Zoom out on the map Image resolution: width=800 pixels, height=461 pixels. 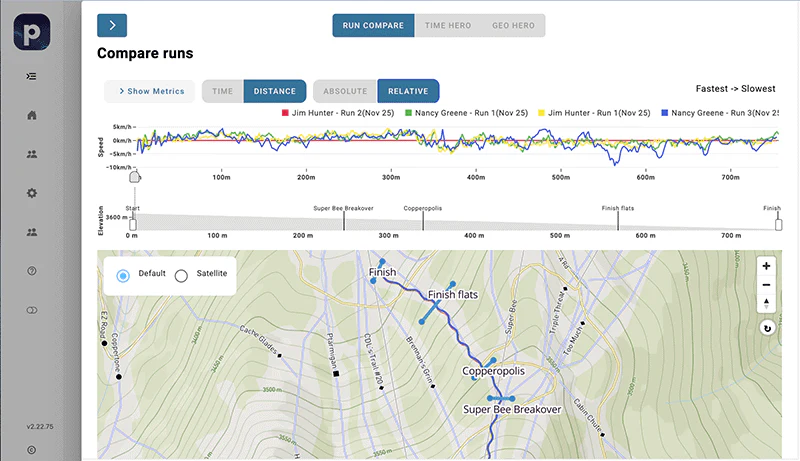tap(766, 284)
